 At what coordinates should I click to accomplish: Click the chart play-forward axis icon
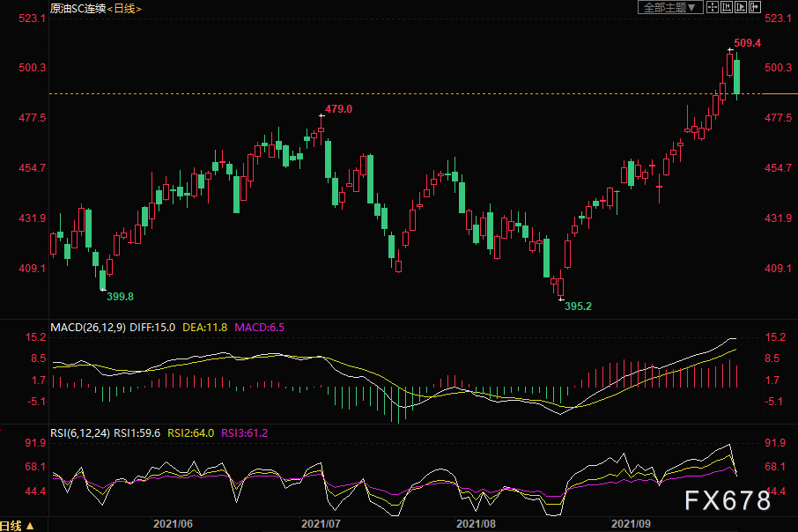[741, 7]
